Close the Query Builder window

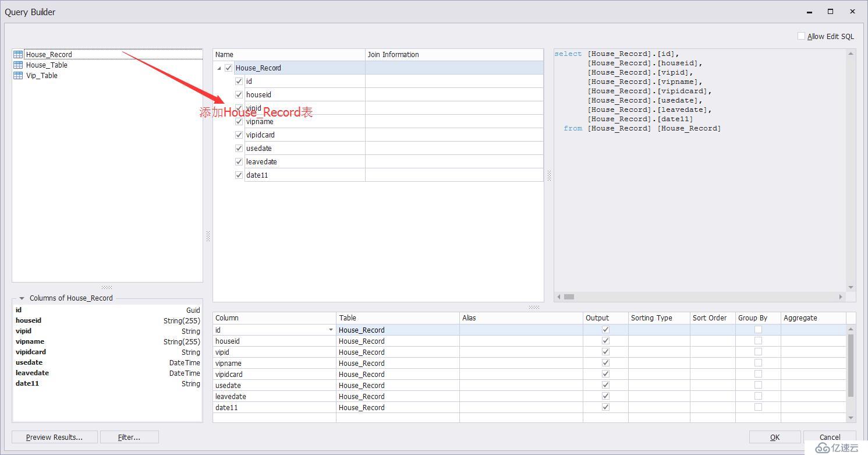[852, 12]
